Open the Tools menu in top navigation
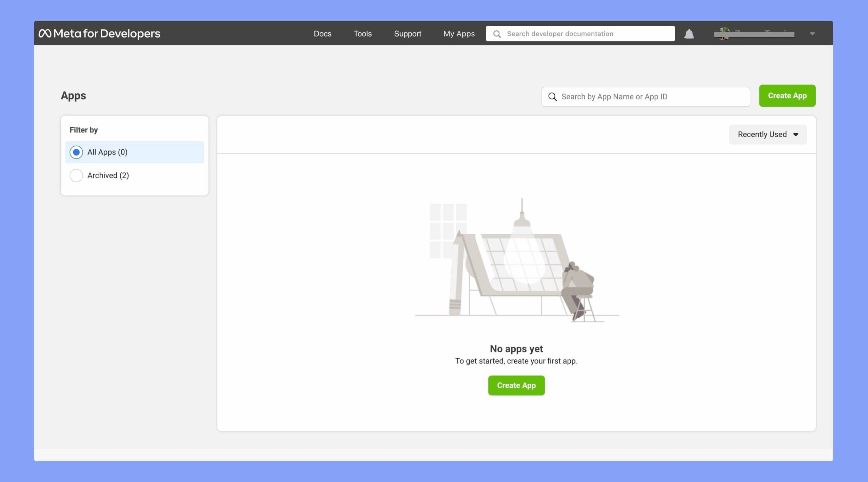 pyautogui.click(x=362, y=33)
